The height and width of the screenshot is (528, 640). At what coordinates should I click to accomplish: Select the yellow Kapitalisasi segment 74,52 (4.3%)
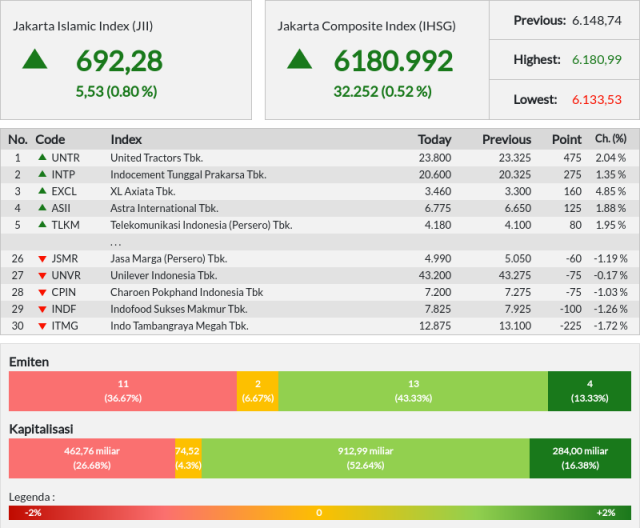point(188,458)
